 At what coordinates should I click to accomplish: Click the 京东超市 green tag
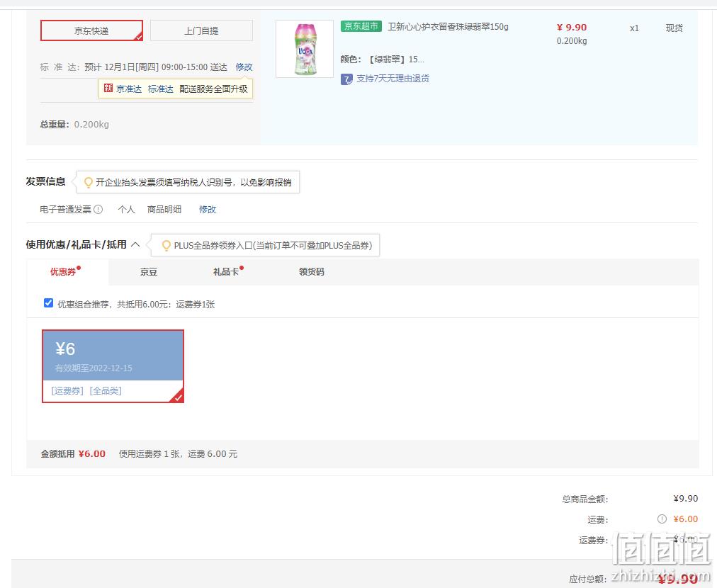[x=361, y=26]
